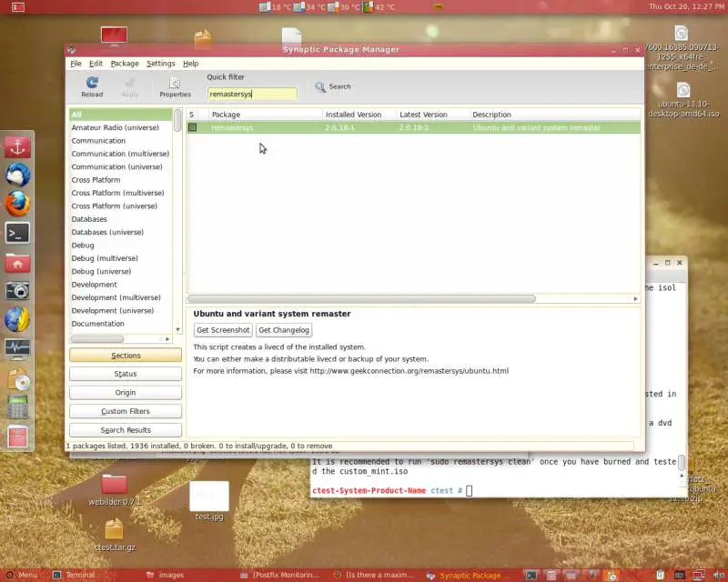
Task: Click the Quick filter text field
Action: coord(252,94)
